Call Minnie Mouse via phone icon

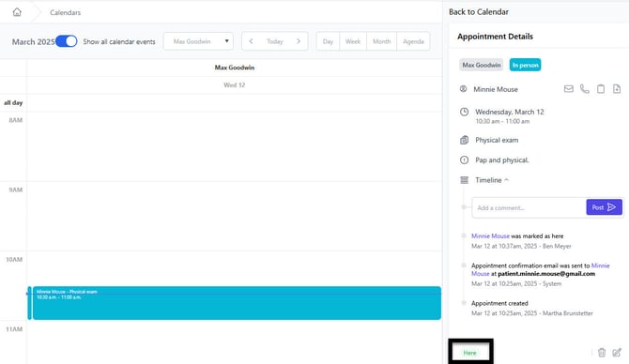[585, 89]
